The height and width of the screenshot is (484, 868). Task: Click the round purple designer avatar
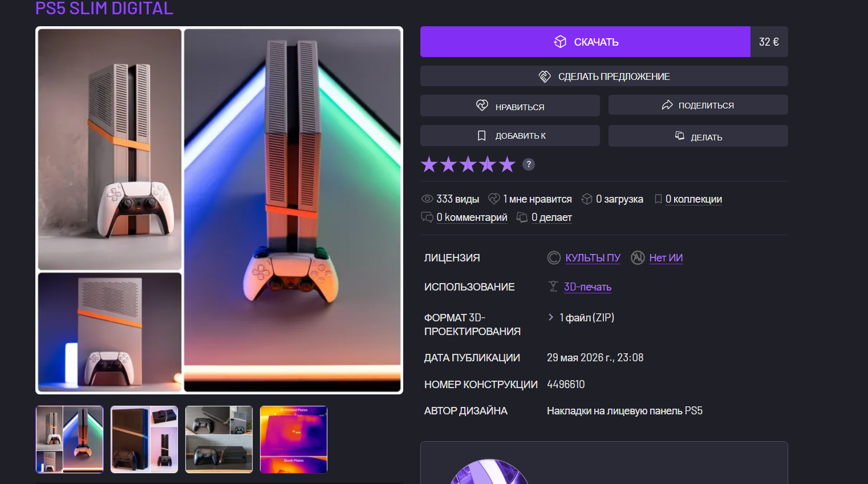(x=489, y=472)
